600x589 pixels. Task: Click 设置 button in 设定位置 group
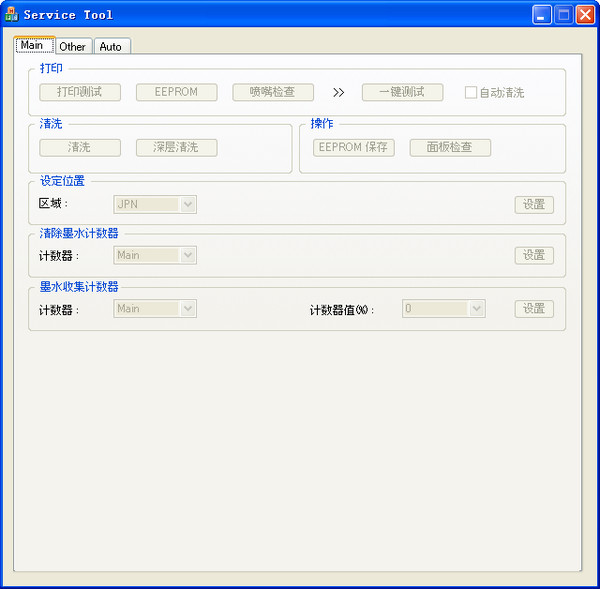point(534,204)
